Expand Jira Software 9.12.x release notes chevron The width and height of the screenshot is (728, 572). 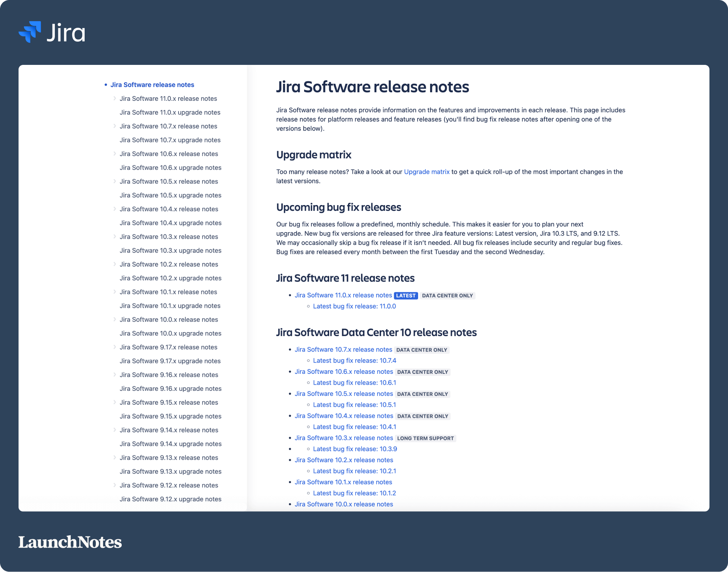pyautogui.click(x=115, y=485)
